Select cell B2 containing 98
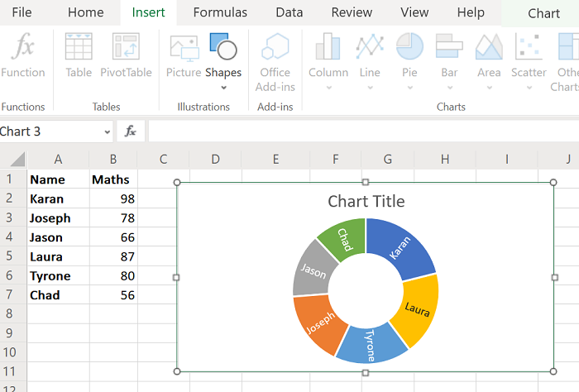The height and width of the screenshot is (392, 579). pyautogui.click(x=113, y=198)
